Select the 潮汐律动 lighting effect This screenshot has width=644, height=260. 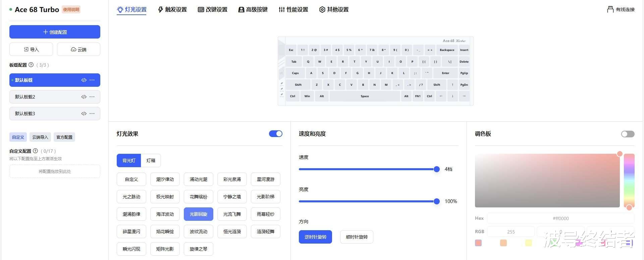pos(165,179)
